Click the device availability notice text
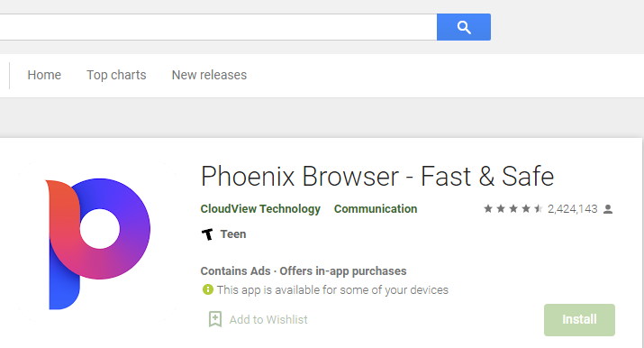Image resolution: width=644 pixels, height=348 pixels. (332, 290)
